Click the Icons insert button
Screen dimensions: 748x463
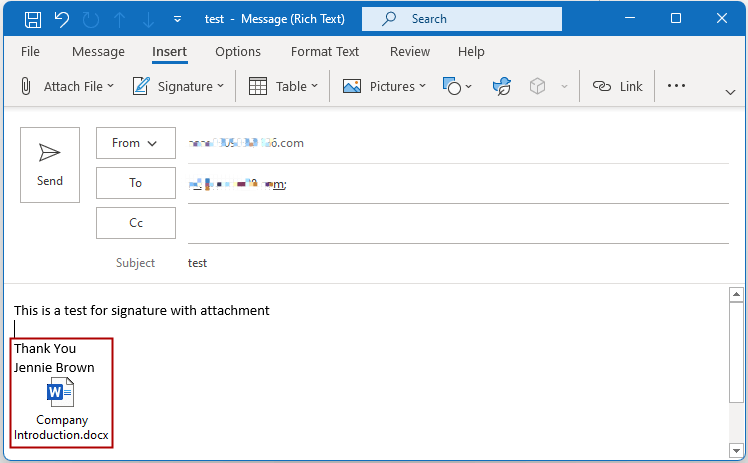(502, 87)
